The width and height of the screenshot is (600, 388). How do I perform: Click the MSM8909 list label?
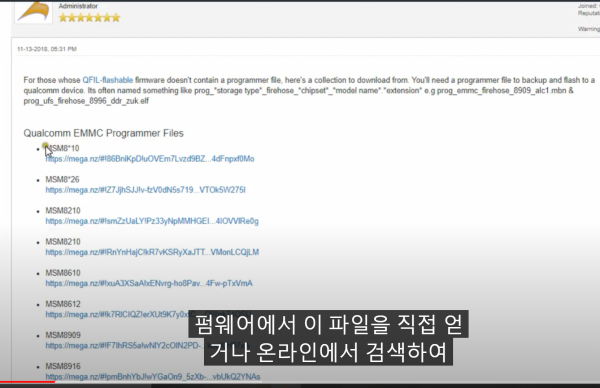pyautogui.click(x=63, y=335)
